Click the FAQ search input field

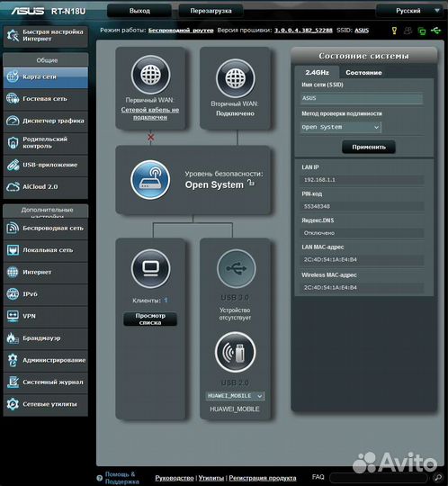379,478
